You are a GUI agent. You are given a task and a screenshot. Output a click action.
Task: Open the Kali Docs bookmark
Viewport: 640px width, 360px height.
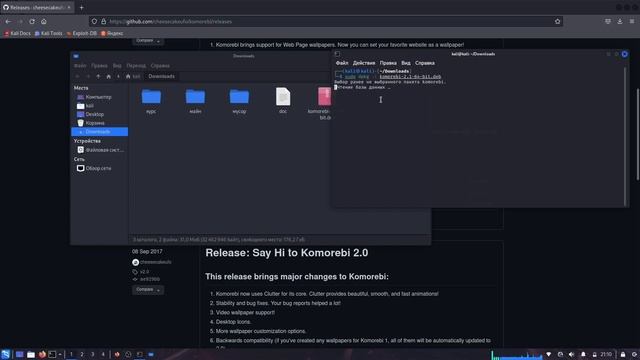17,33
